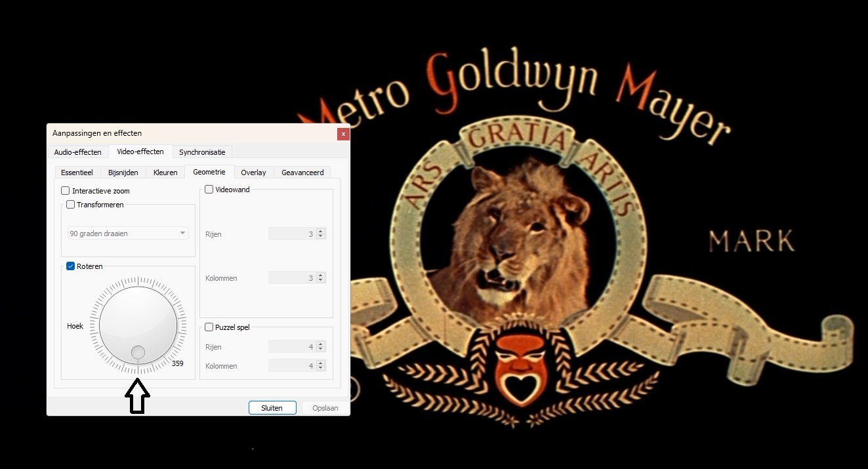The image size is (868, 469).
Task: Click the Videowand Rijen up arrow
Action: point(321,232)
